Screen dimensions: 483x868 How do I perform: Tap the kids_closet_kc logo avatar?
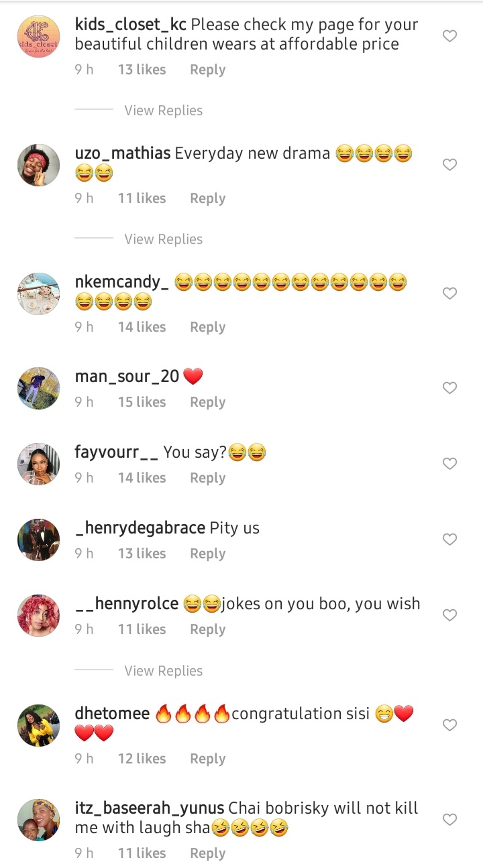38,36
